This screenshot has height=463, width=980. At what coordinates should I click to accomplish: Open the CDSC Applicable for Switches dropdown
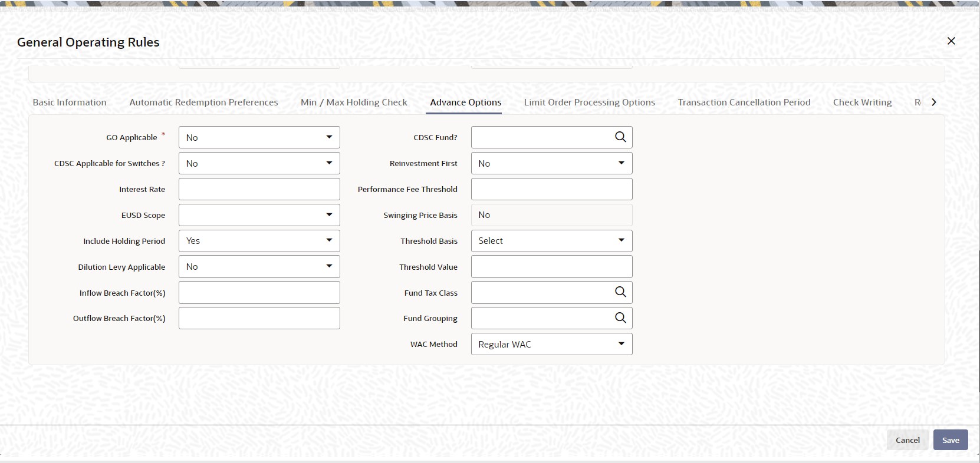(x=259, y=163)
